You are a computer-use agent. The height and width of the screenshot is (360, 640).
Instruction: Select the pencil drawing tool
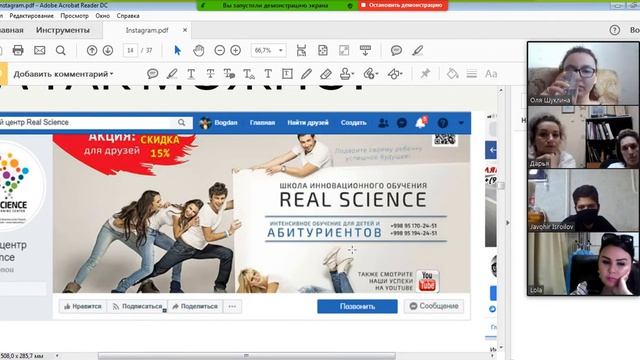click(x=307, y=73)
